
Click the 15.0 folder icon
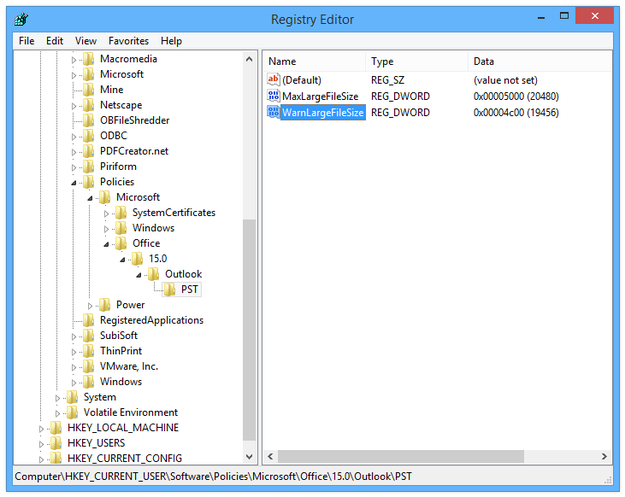point(137,259)
